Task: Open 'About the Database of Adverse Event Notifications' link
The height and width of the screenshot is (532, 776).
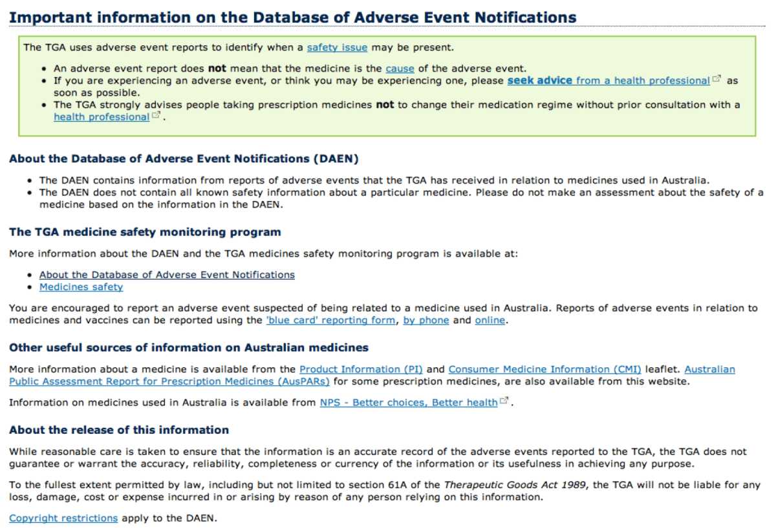Action: (x=167, y=275)
